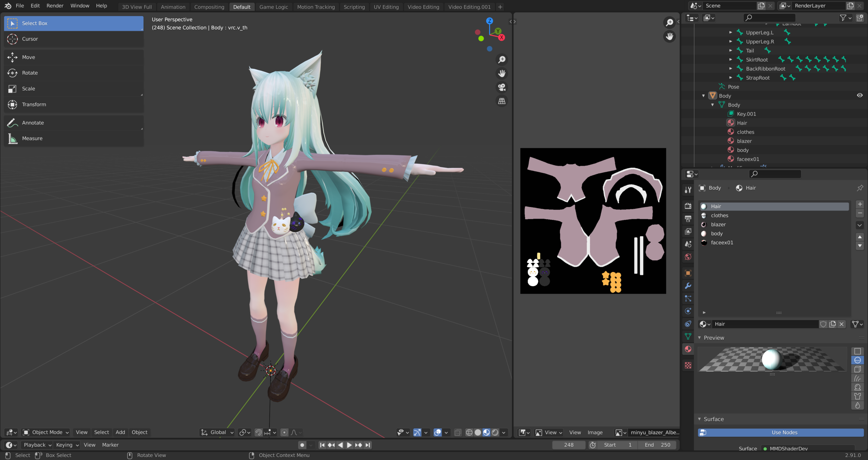Open the Texture properties tab

tap(688, 365)
